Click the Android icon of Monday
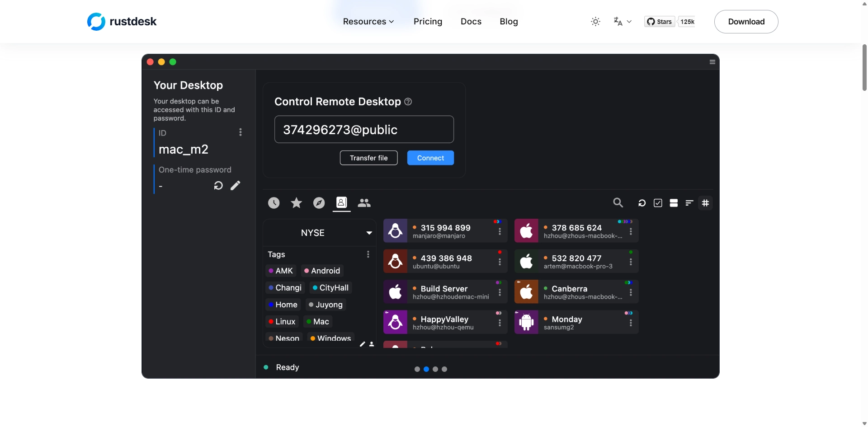 [526, 322]
